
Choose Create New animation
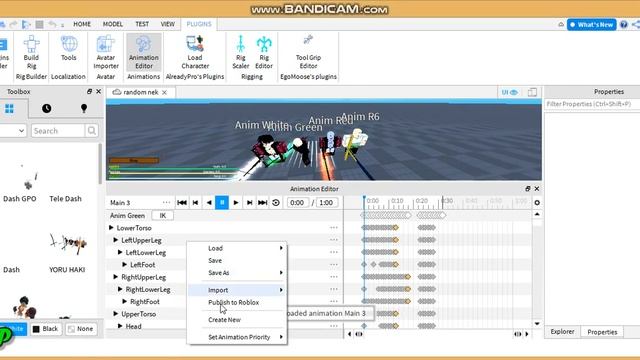(237, 320)
